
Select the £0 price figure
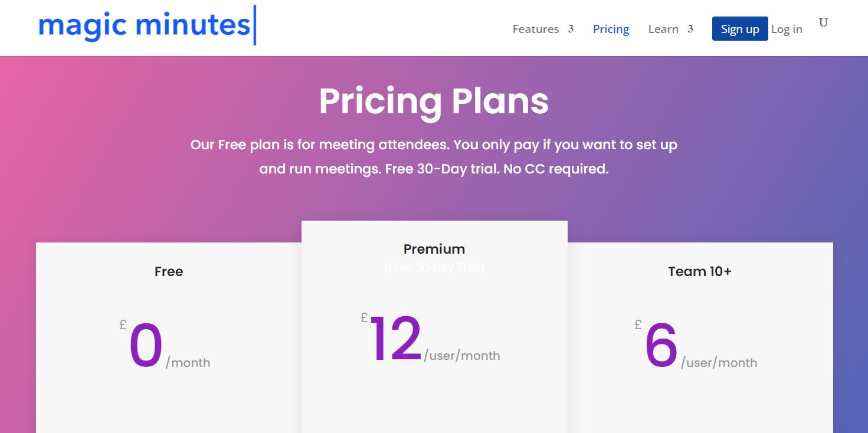[x=142, y=346]
